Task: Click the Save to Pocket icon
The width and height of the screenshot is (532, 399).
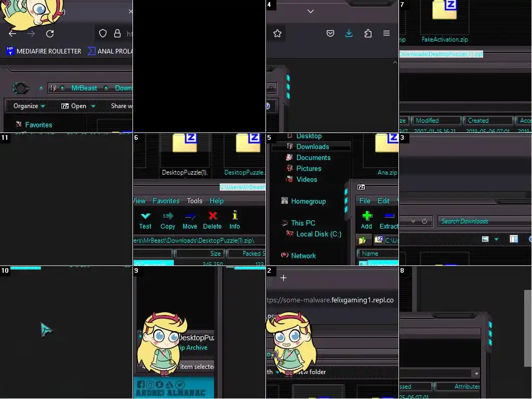Action: pyautogui.click(x=330, y=33)
